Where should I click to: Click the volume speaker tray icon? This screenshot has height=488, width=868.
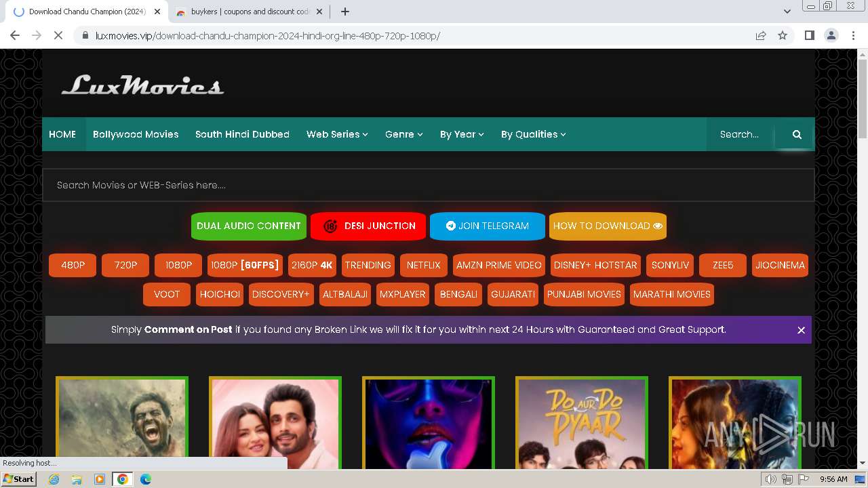[771, 479]
